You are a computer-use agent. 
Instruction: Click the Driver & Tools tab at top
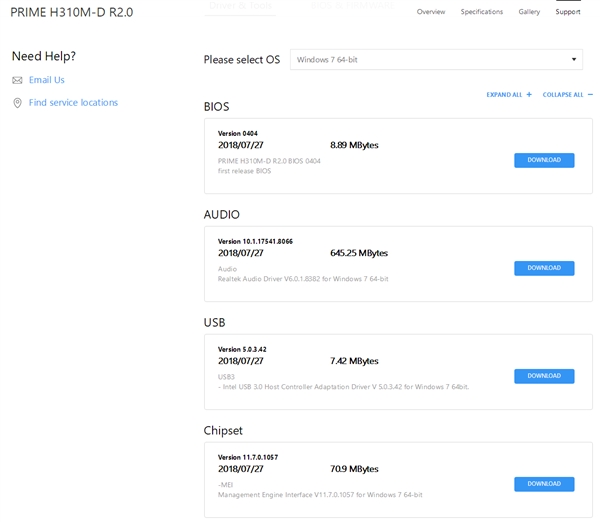241,5
